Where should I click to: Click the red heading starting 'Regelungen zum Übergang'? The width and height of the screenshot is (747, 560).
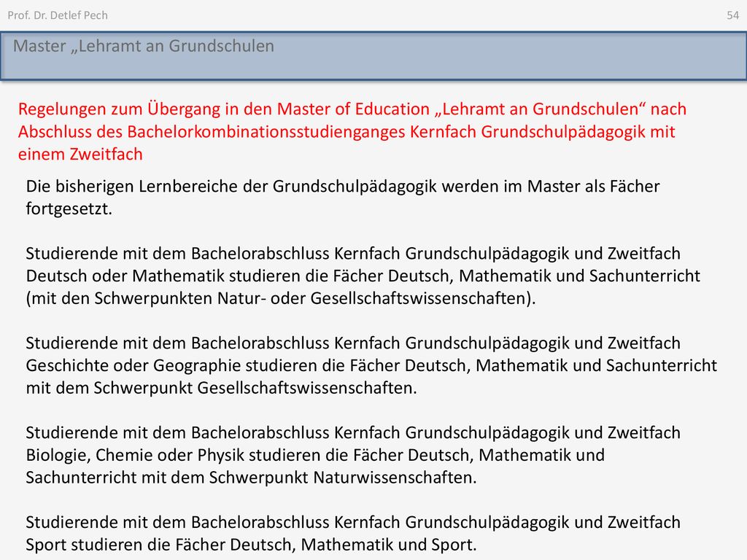click(x=352, y=131)
